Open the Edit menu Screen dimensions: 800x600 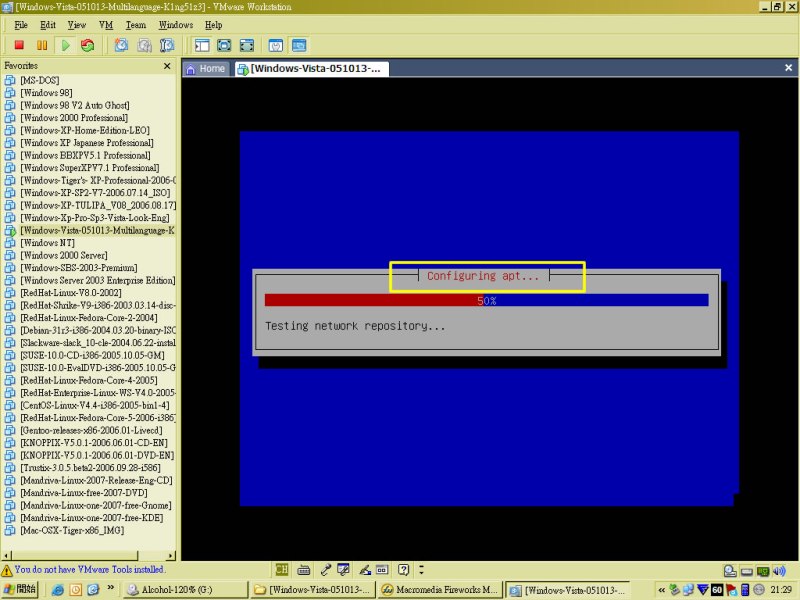pos(48,25)
